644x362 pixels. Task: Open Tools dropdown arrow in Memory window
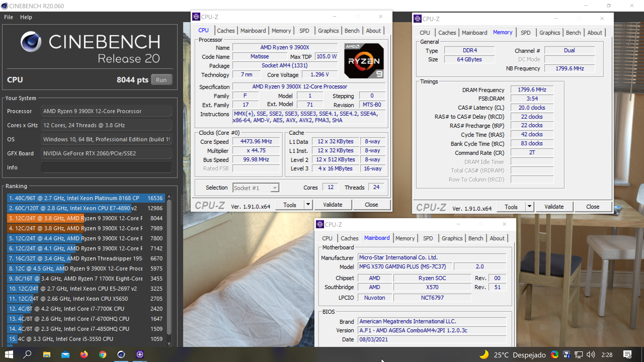[x=529, y=207]
